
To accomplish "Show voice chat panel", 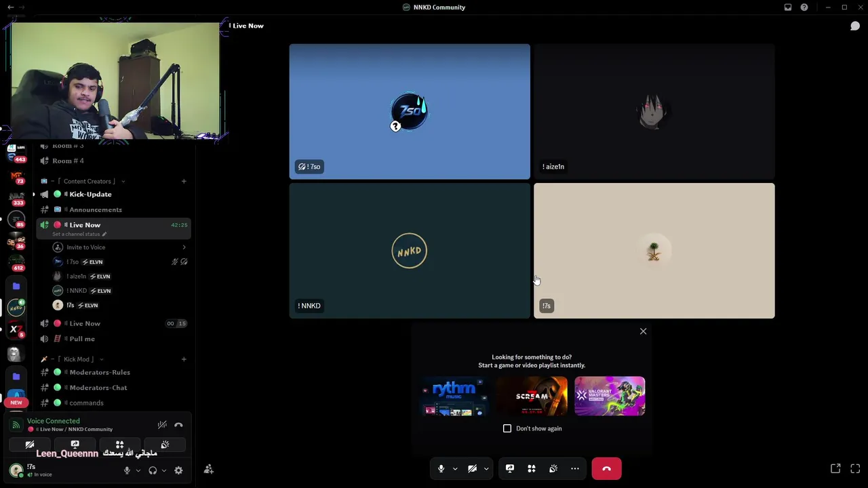I will click(x=855, y=26).
